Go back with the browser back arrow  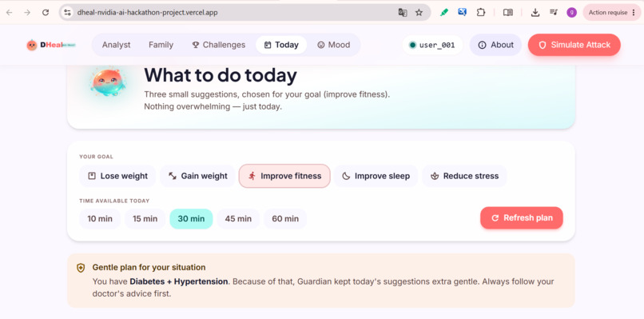(9, 12)
